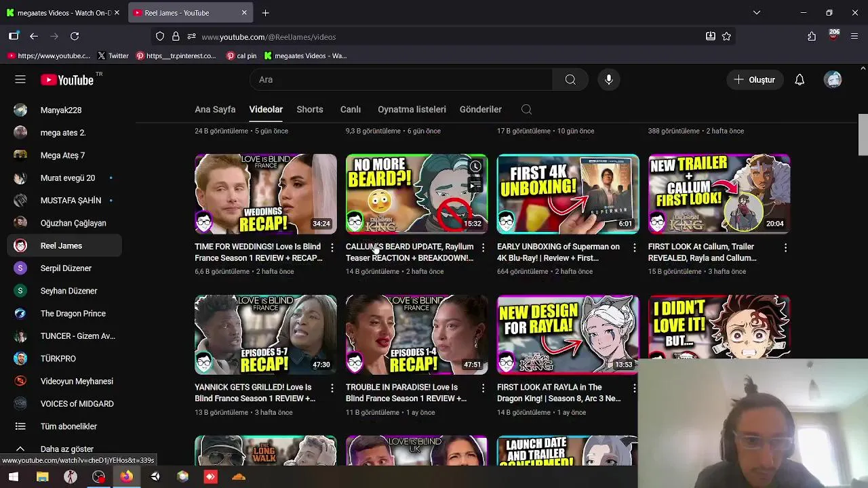
Task: Click the YouTube logo
Action: pyautogui.click(x=66, y=80)
